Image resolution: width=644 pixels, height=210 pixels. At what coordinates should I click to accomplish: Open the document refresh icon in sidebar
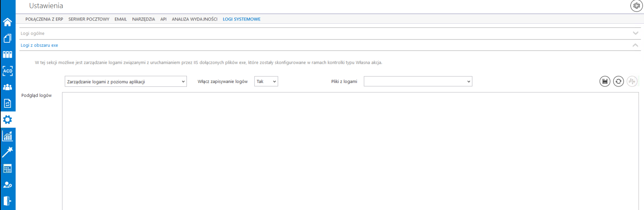click(8, 103)
